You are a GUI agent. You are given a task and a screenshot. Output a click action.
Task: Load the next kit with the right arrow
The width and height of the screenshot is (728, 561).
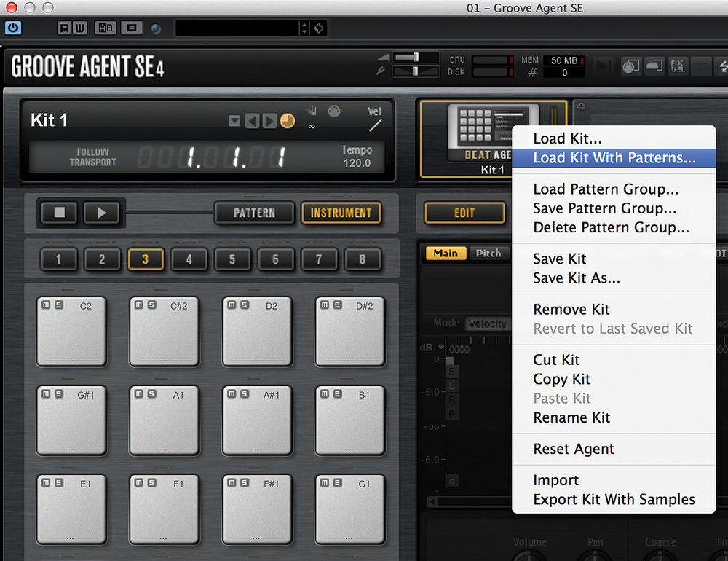(x=269, y=122)
